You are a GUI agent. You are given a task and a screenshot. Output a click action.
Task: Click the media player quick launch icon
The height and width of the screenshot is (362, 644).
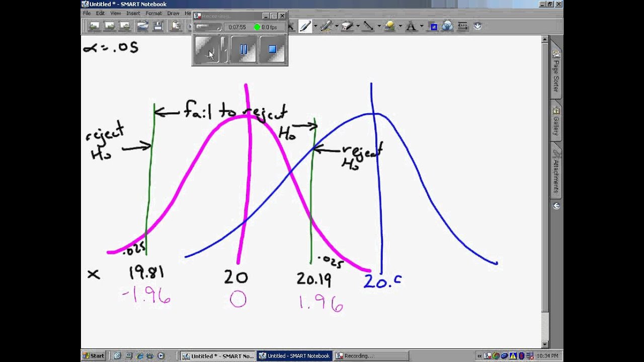(x=161, y=356)
